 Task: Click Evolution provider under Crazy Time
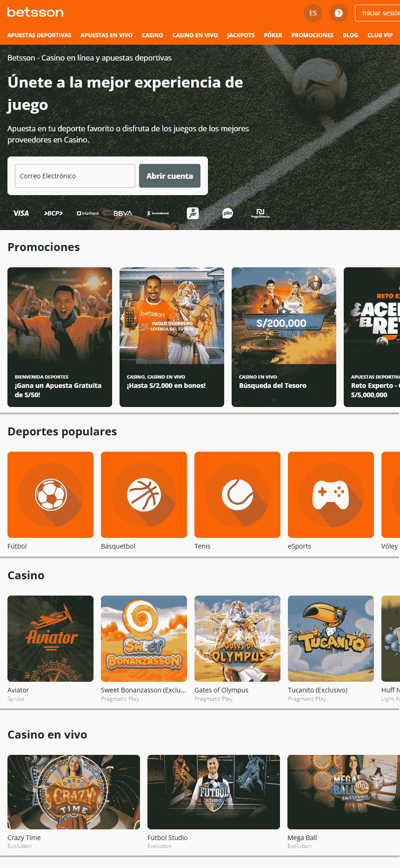(20, 846)
